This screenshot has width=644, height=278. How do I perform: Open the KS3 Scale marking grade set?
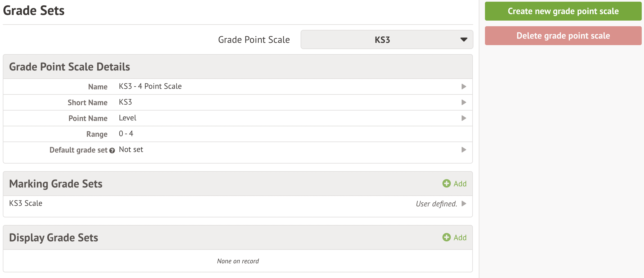26,204
